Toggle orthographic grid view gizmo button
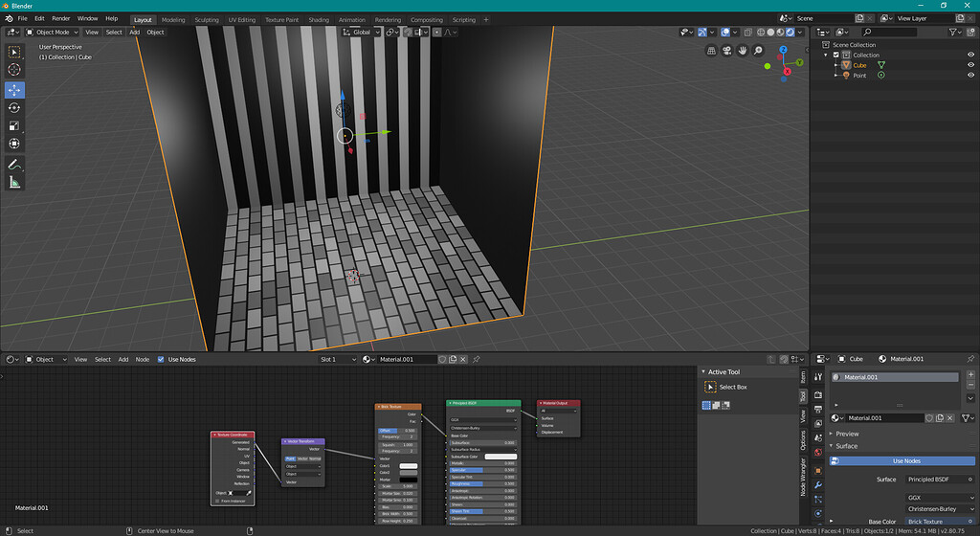The width and height of the screenshot is (980, 536). (711, 51)
